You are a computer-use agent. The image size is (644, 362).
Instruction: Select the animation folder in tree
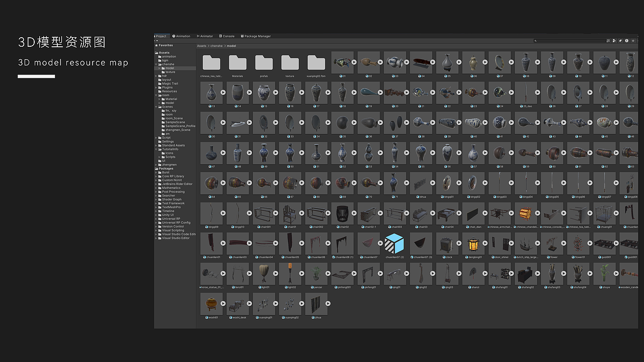(169, 57)
